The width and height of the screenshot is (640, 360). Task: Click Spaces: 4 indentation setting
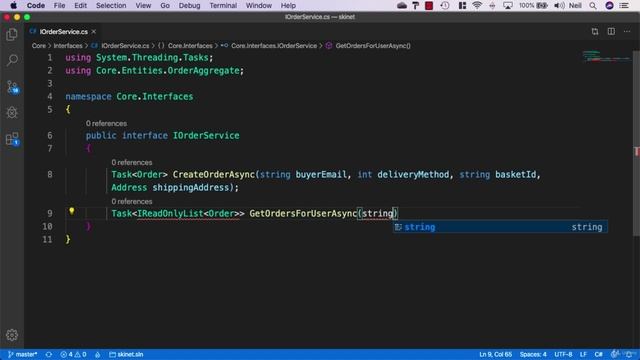pos(533,354)
